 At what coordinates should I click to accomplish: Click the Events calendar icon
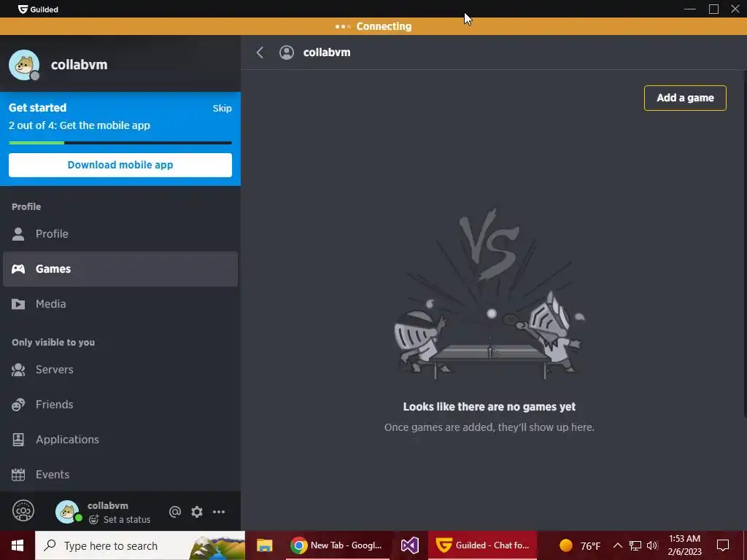[18, 475]
